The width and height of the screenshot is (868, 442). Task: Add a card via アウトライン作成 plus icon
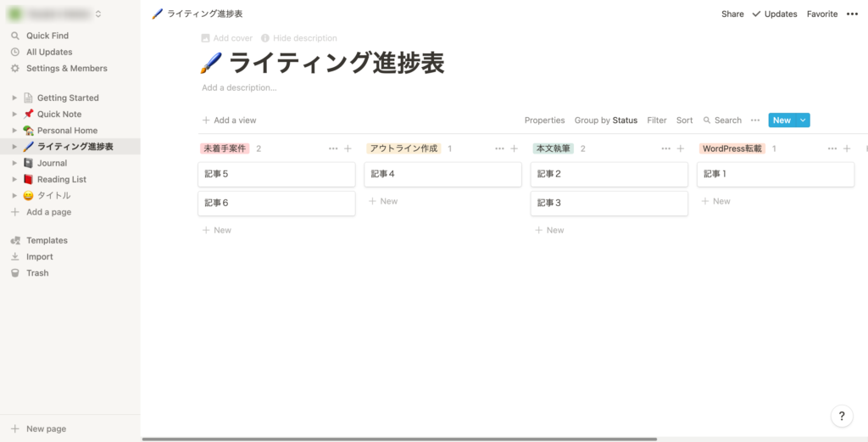(x=514, y=148)
